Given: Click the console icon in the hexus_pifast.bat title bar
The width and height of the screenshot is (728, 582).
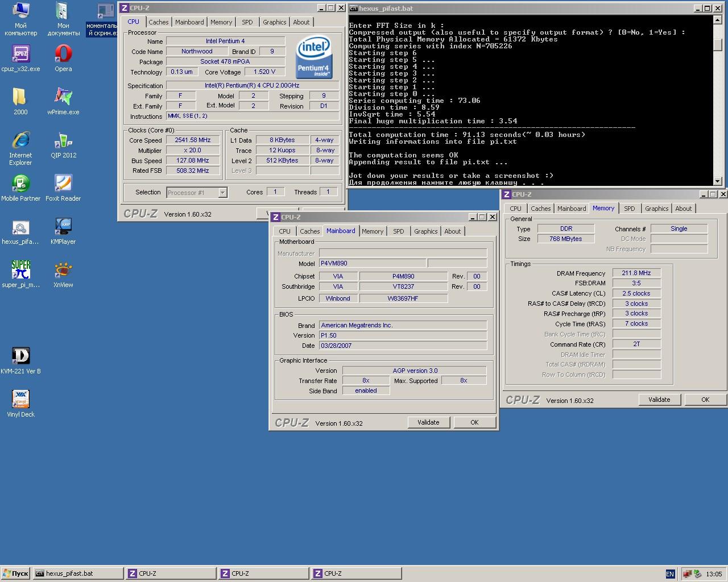Looking at the screenshot, I should 354,9.
